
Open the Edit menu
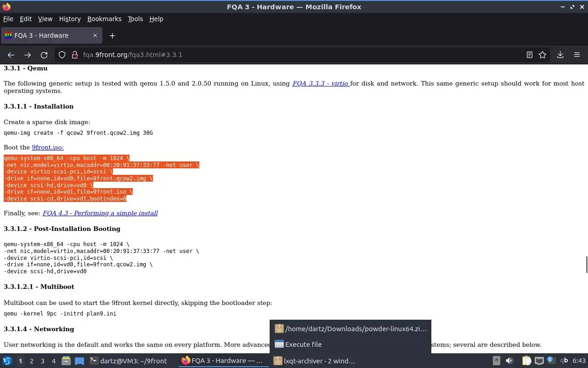[26, 19]
